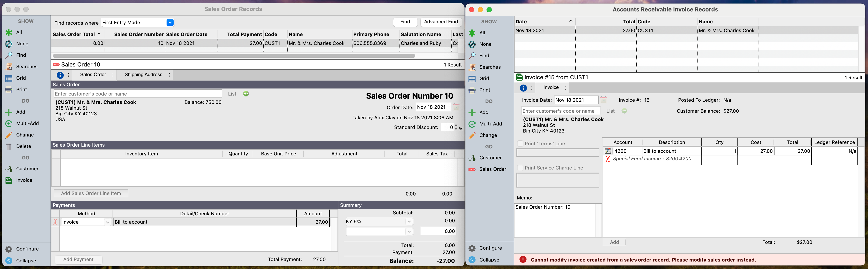Open calendar picker next to Order Date
Viewport: 868px width, 269px height.
(456, 107)
